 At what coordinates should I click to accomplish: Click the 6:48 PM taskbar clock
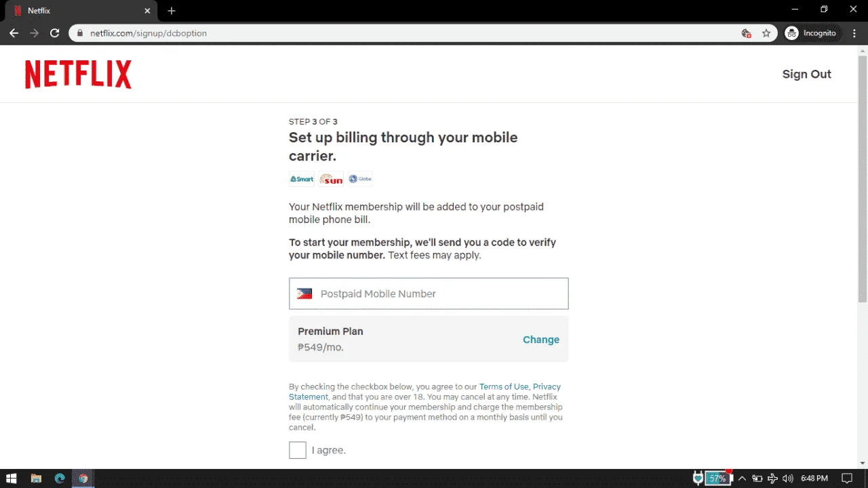click(x=814, y=479)
